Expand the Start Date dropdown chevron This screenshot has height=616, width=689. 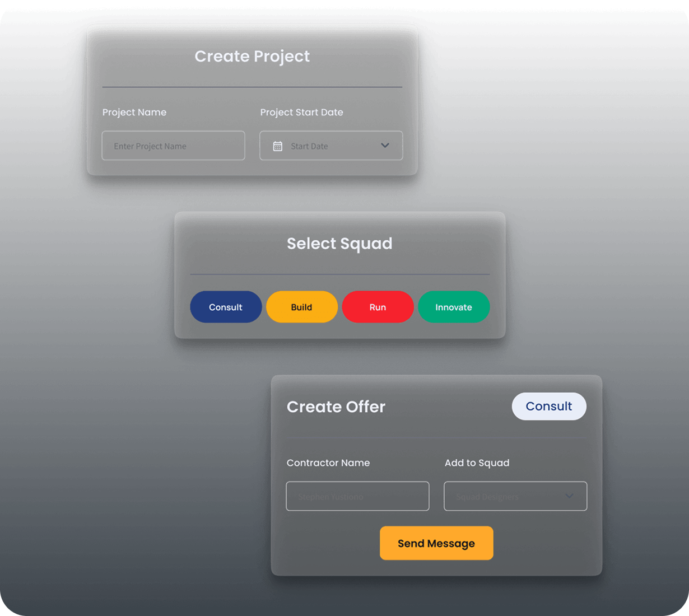point(385,146)
